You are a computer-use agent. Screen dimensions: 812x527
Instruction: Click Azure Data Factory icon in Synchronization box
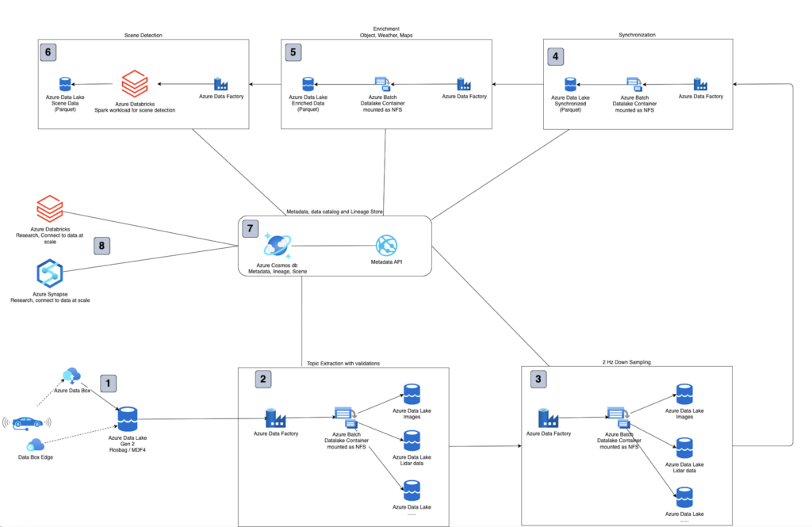700,84
